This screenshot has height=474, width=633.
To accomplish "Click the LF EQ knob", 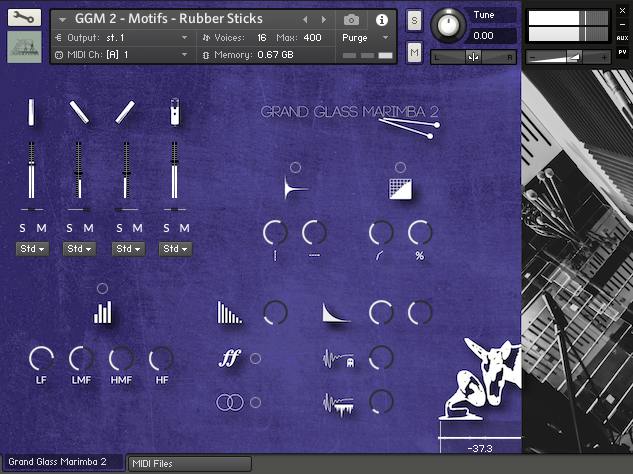I will [x=41, y=358].
